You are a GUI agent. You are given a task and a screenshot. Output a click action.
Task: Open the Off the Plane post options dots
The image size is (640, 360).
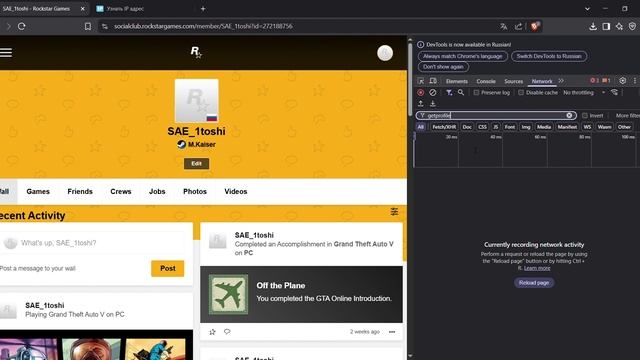point(392,332)
